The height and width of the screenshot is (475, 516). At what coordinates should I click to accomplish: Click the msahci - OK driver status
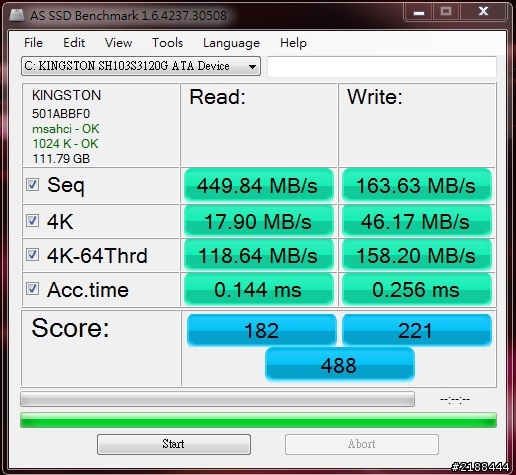point(66,129)
